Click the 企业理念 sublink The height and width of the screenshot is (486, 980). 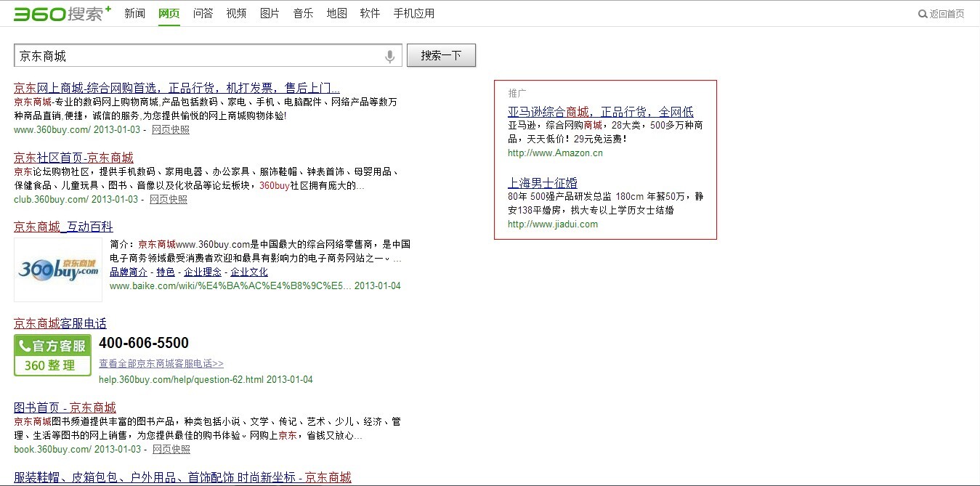203,272
